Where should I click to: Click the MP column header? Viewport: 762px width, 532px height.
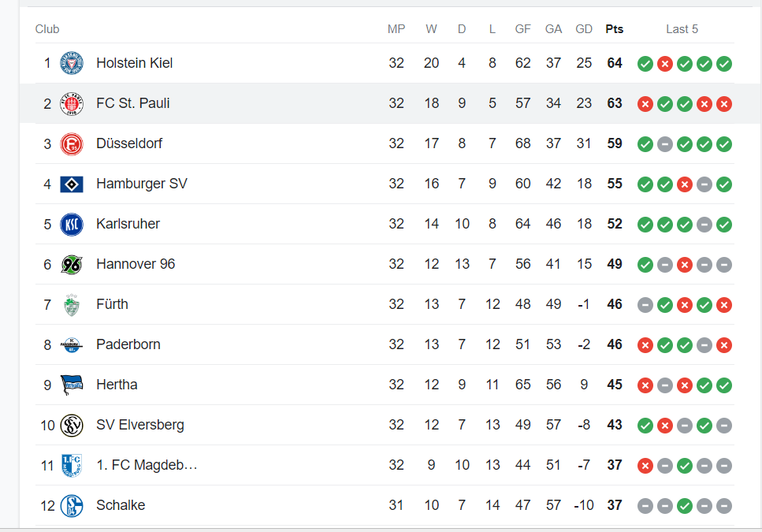coord(396,29)
